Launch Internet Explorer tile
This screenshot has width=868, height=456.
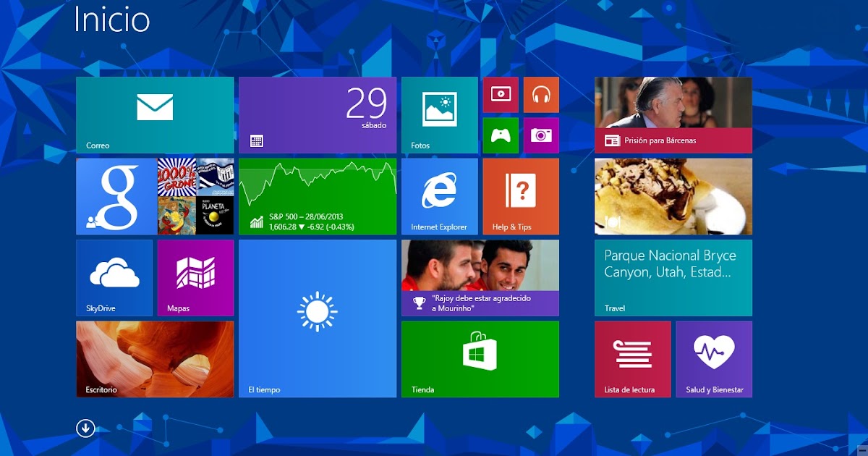click(440, 196)
